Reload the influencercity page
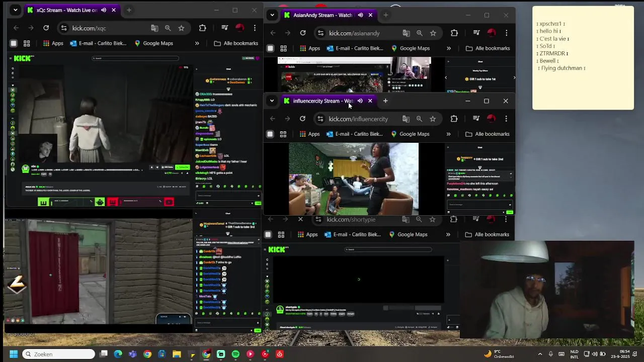The image size is (644, 362). (302, 119)
